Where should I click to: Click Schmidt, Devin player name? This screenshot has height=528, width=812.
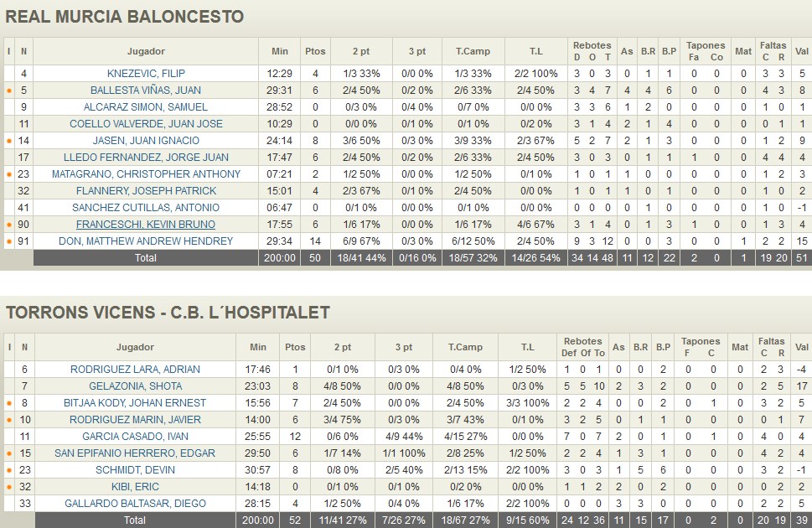tap(135, 470)
